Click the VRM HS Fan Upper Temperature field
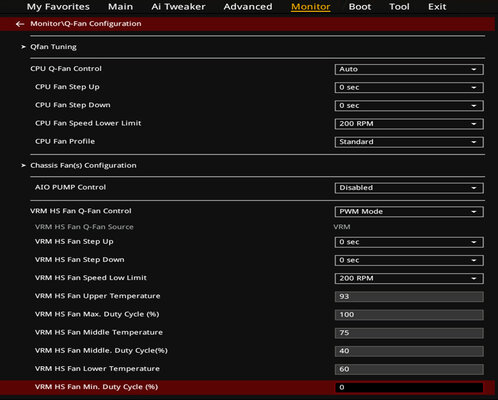 (409, 297)
